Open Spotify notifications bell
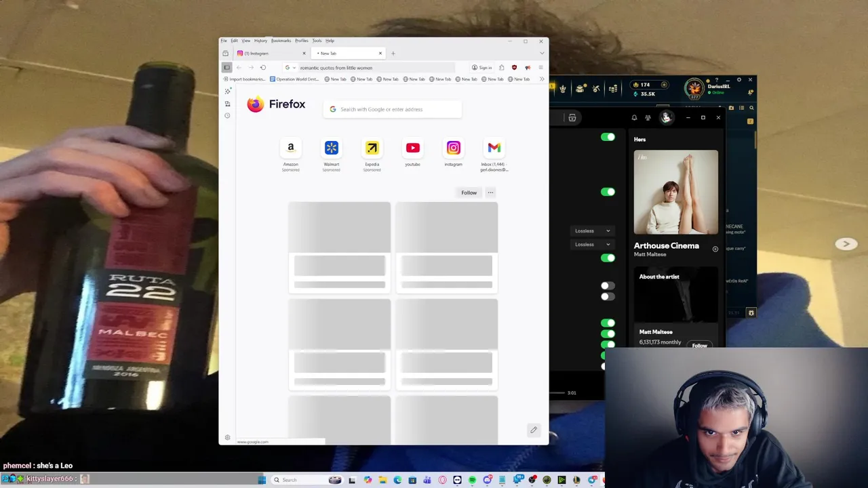Image resolution: width=868 pixels, height=488 pixels. tap(634, 118)
